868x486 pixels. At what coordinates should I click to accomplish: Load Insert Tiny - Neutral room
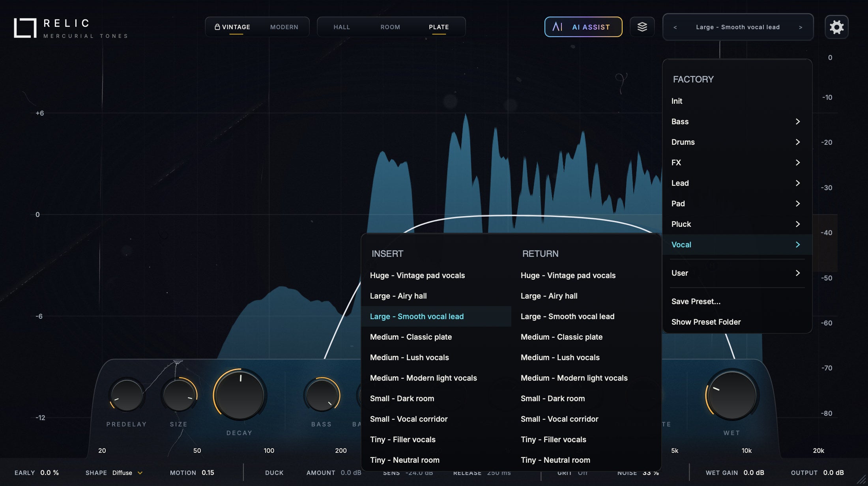[x=436, y=460]
